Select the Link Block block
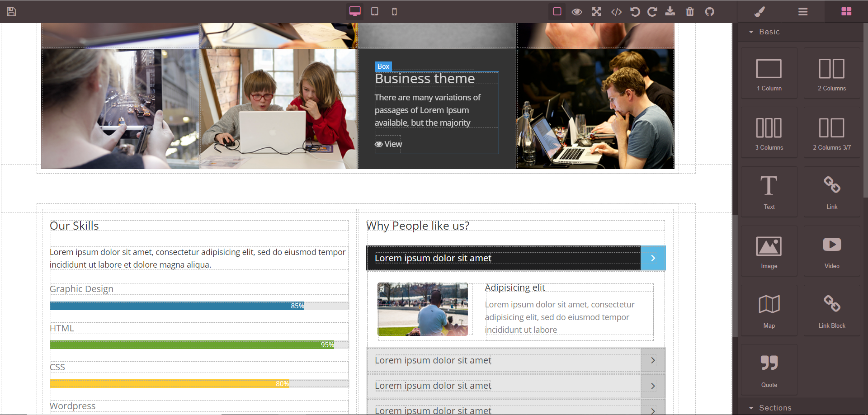 click(832, 311)
